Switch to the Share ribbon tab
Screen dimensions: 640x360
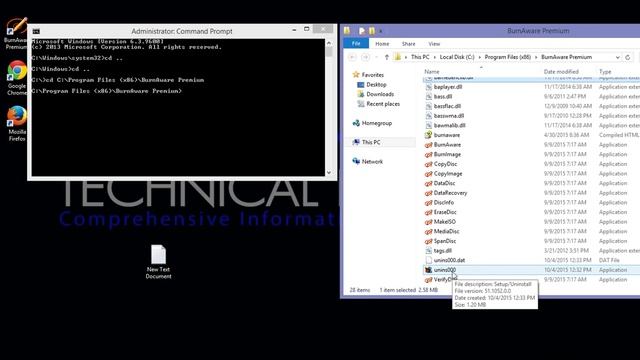tap(409, 44)
